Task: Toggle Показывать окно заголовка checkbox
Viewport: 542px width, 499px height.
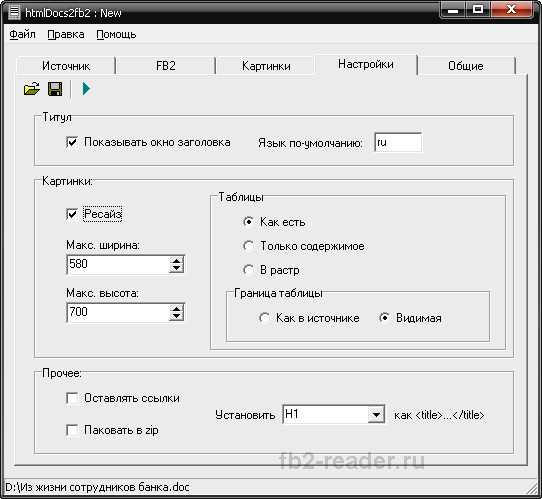Action: [72, 142]
